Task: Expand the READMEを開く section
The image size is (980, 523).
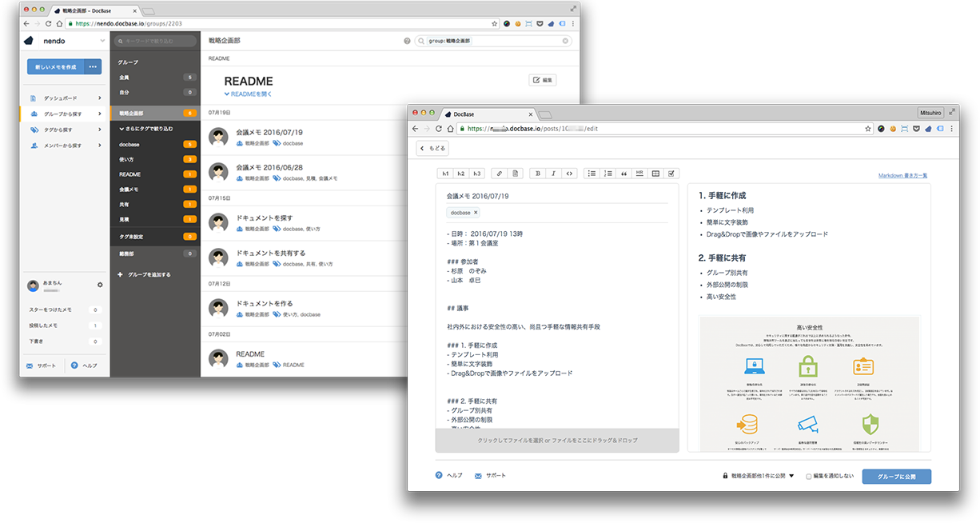Action: (x=249, y=94)
